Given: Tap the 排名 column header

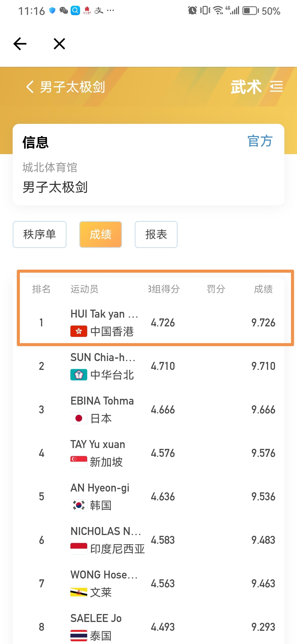Looking at the screenshot, I should [41, 289].
